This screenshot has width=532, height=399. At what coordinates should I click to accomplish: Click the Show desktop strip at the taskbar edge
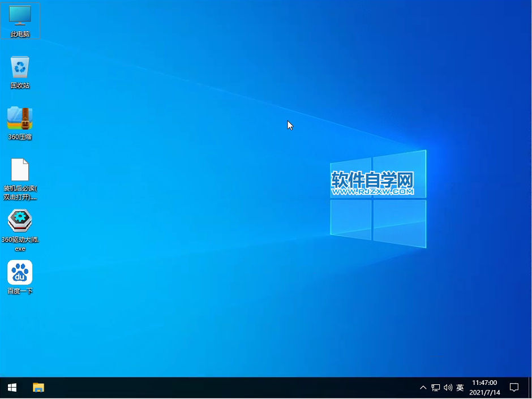(530, 387)
